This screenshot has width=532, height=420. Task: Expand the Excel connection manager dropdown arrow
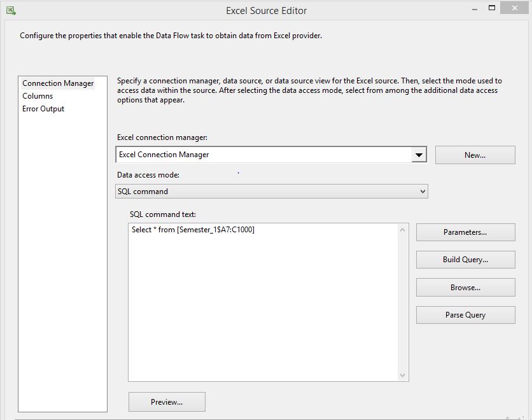(x=419, y=155)
